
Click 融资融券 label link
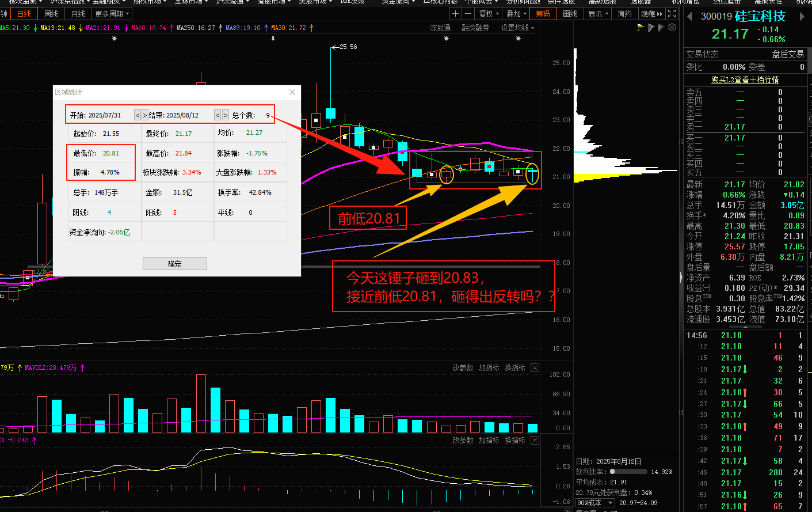coord(475,28)
